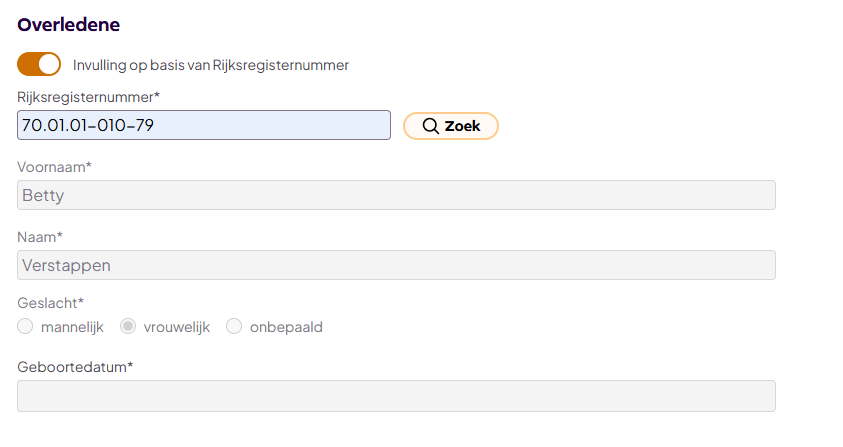
Task: Select the vrouwelijk radio circle
Action: pyautogui.click(x=128, y=326)
